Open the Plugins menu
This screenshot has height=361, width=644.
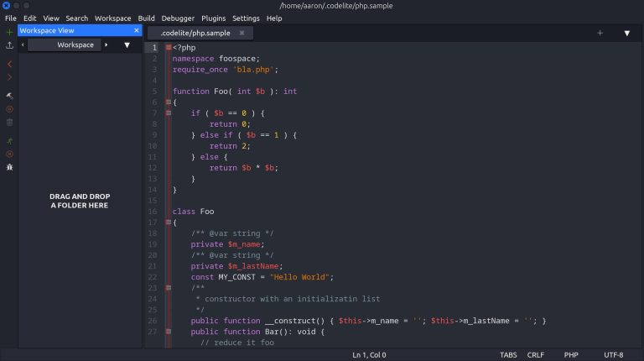coord(213,18)
